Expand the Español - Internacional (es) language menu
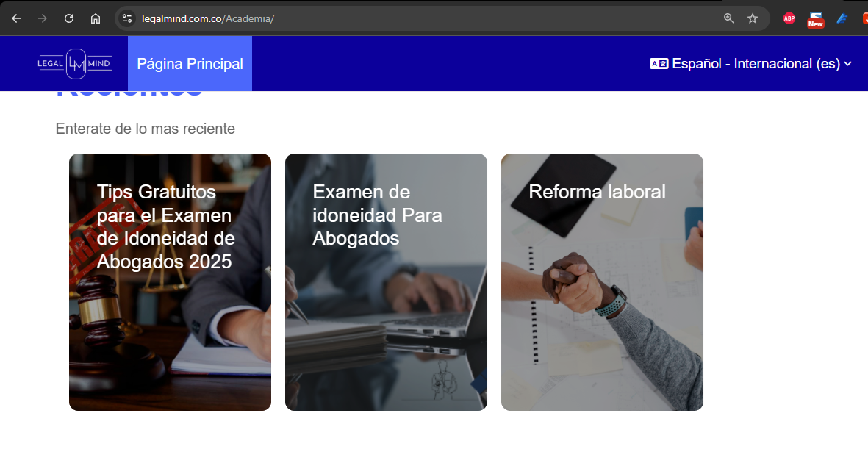The image size is (868, 463). [x=750, y=64]
